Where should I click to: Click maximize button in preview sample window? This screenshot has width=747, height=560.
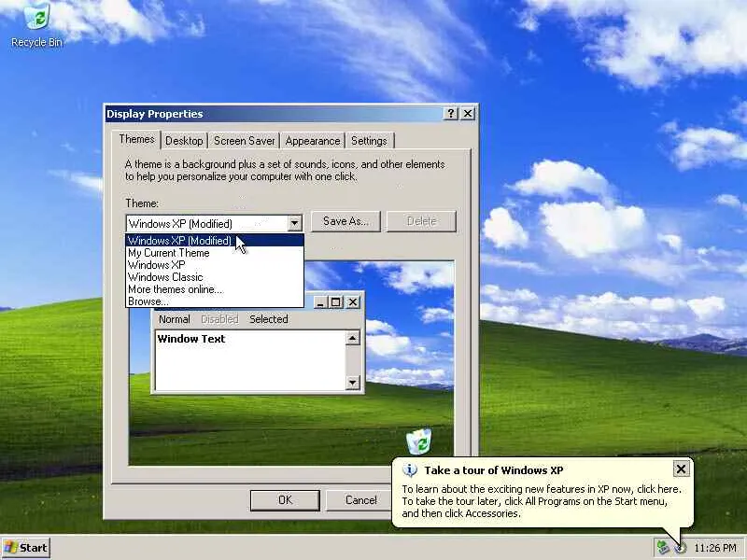coord(336,301)
